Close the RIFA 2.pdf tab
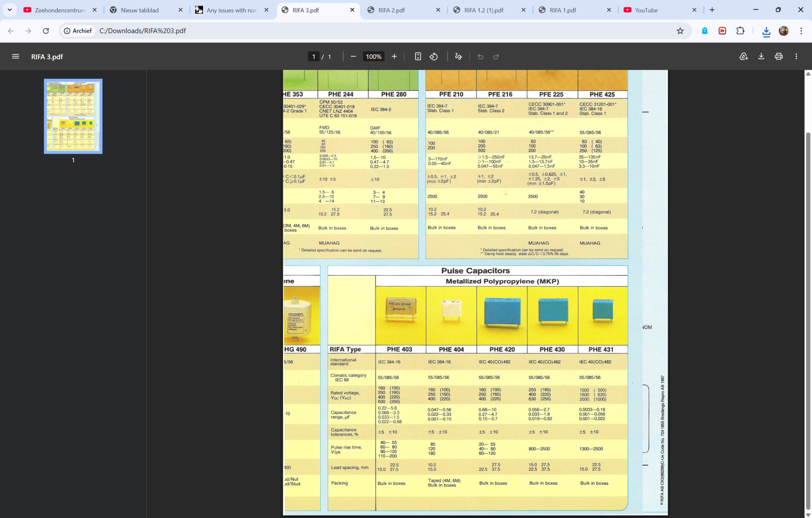 (438, 10)
